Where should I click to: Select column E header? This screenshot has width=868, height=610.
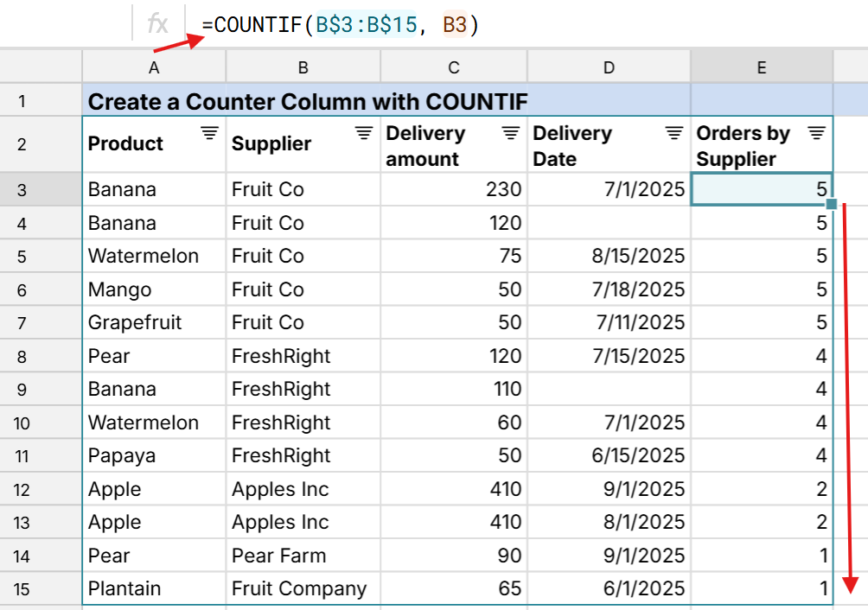pyautogui.click(x=761, y=66)
